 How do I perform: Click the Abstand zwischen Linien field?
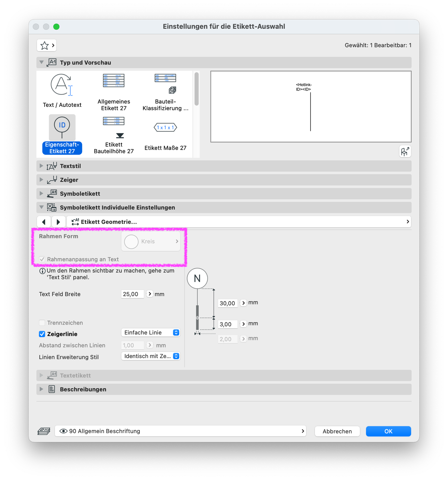[x=133, y=345]
